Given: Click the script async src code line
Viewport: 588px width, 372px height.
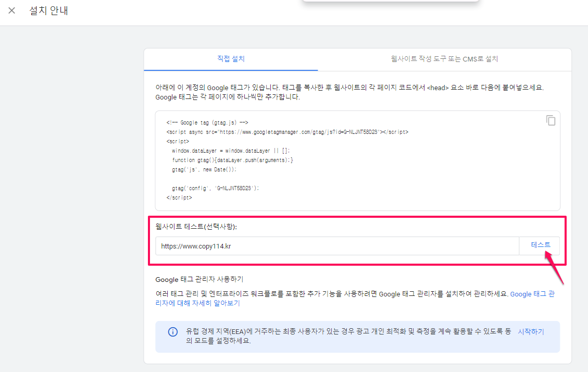Looking at the screenshot, I should [x=287, y=132].
